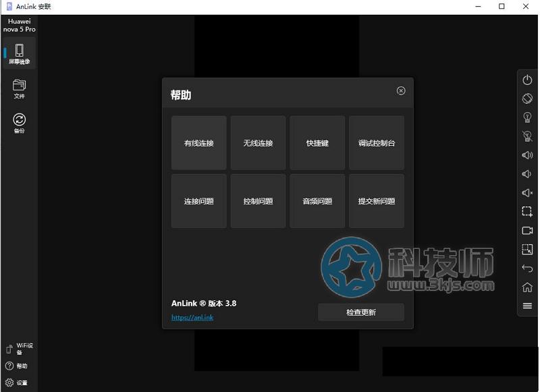Click the AnLink ® 版本 3.8 version text
This screenshot has width=540, height=392.
pyautogui.click(x=204, y=303)
